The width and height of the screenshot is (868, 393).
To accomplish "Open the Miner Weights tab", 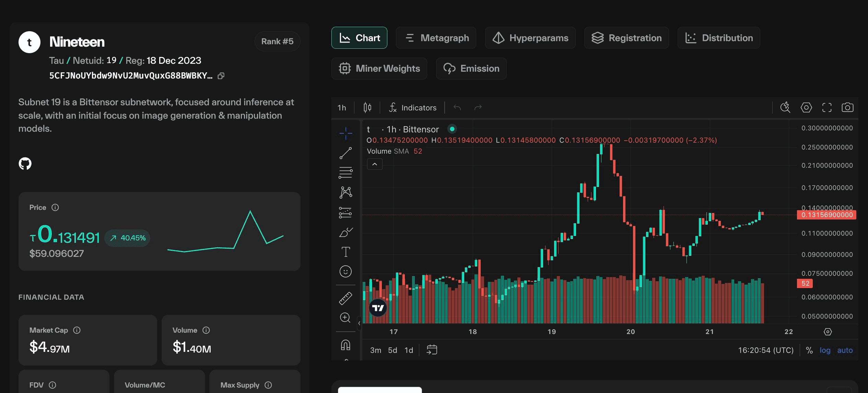I will click(x=379, y=69).
